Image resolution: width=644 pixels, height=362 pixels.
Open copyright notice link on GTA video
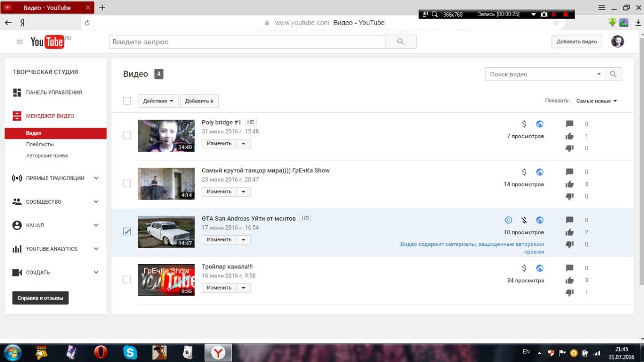(x=472, y=248)
